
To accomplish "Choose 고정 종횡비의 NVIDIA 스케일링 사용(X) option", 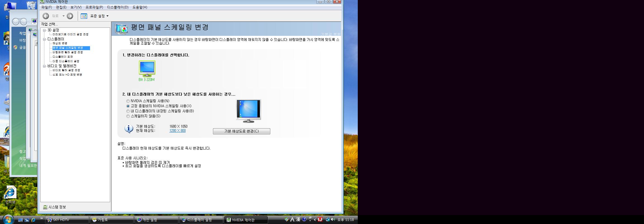I will pos(128,106).
